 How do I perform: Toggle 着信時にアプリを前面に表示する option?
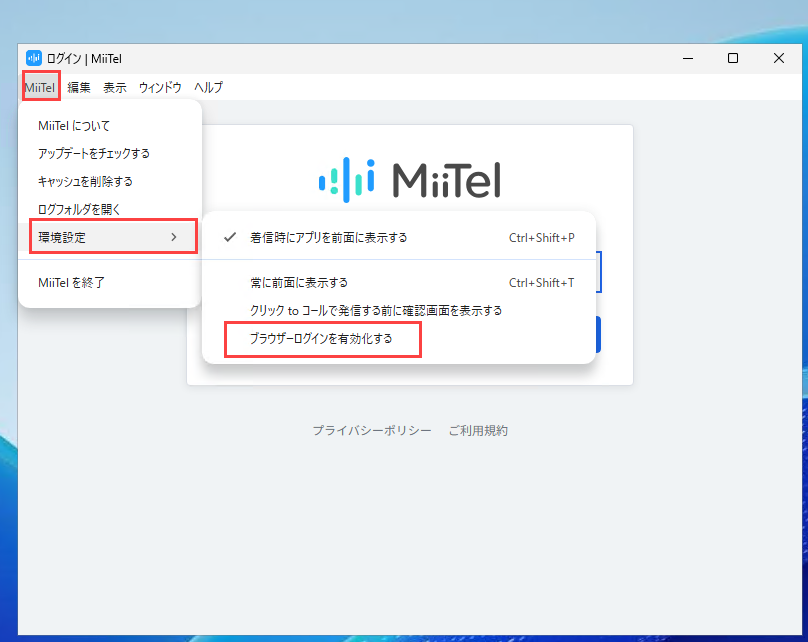399,238
